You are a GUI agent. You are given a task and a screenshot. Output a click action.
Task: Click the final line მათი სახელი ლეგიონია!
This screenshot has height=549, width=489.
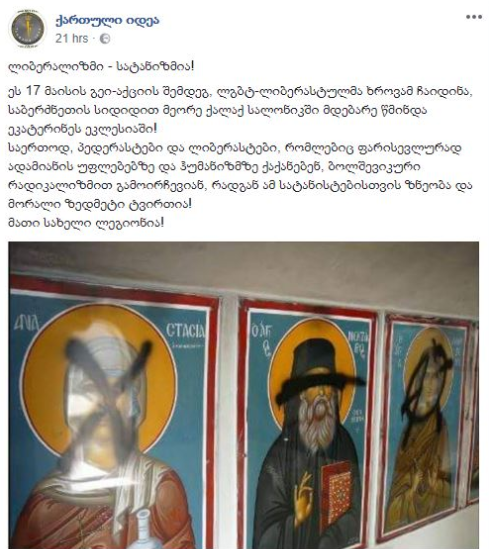(86, 223)
